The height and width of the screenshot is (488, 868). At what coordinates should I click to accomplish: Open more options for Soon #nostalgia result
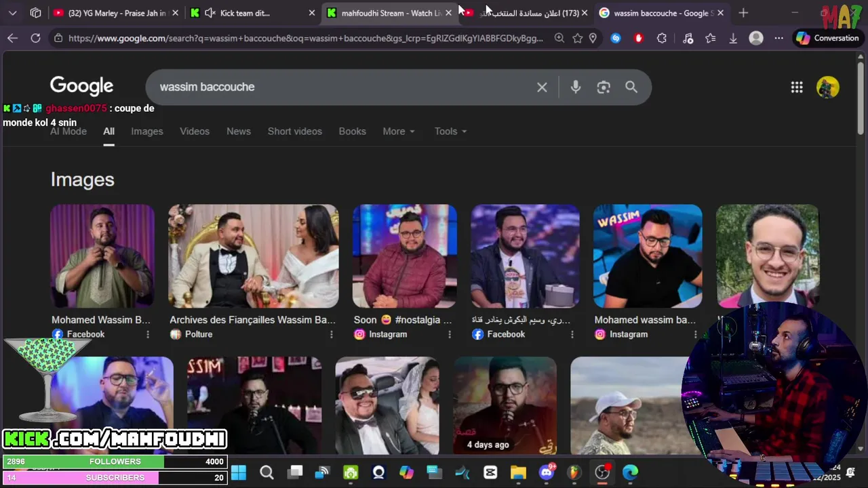(450, 334)
